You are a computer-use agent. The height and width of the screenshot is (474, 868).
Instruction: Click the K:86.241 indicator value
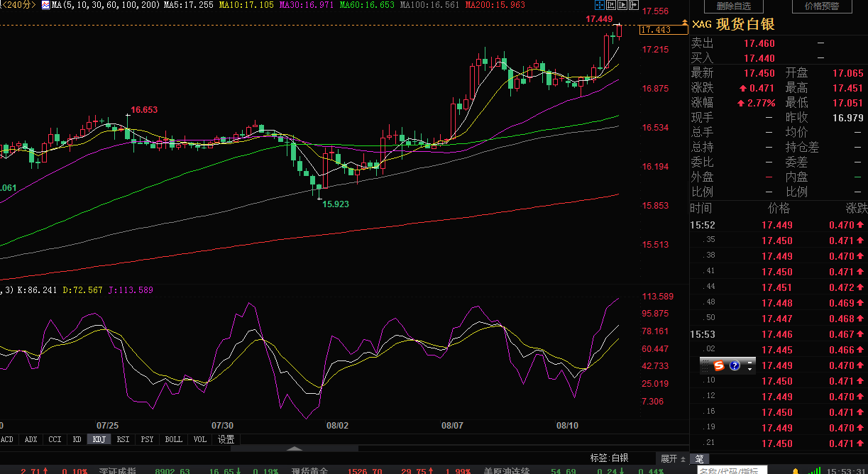click(x=38, y=290)
